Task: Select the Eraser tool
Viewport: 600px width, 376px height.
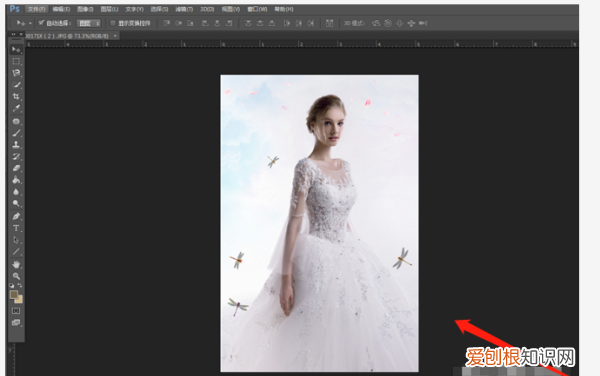Action: 16,168
